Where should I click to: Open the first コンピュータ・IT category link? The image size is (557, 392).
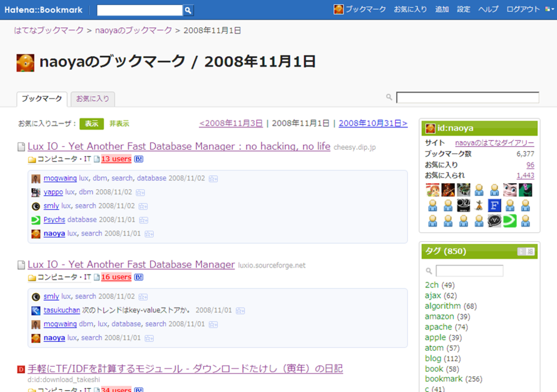64,159
